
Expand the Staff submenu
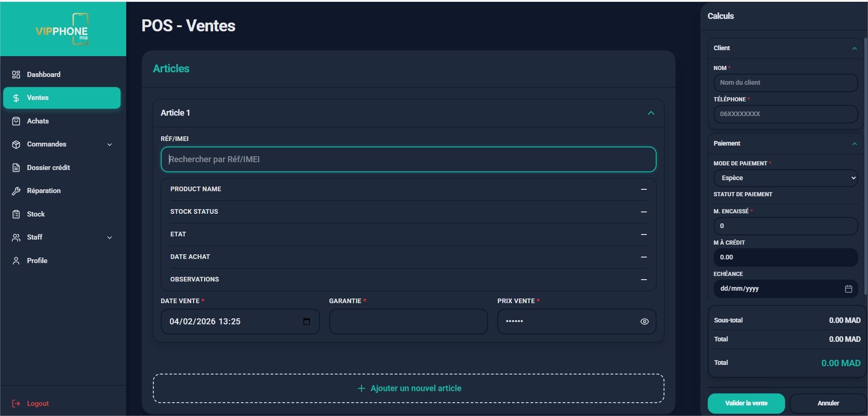point(110,238)
